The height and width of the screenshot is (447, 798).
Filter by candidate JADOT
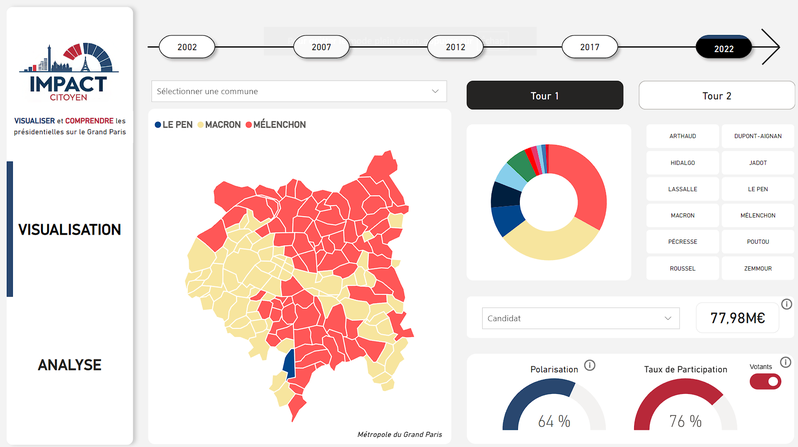(758, 163)
